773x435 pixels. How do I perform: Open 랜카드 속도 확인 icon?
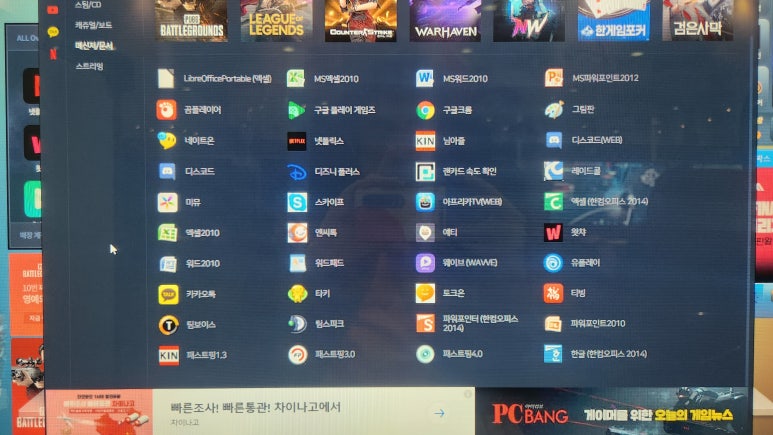click(x=425, y=171)
